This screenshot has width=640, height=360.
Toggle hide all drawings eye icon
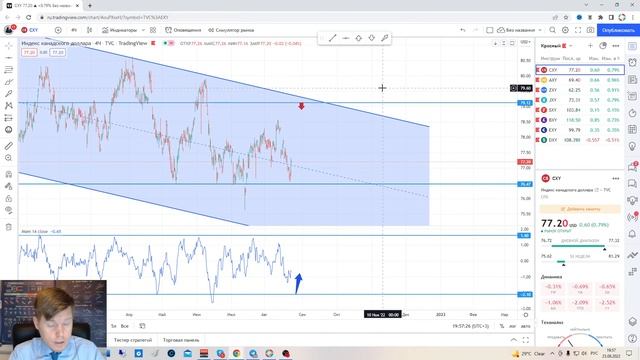pyautogui.click(x=9, y=210)
